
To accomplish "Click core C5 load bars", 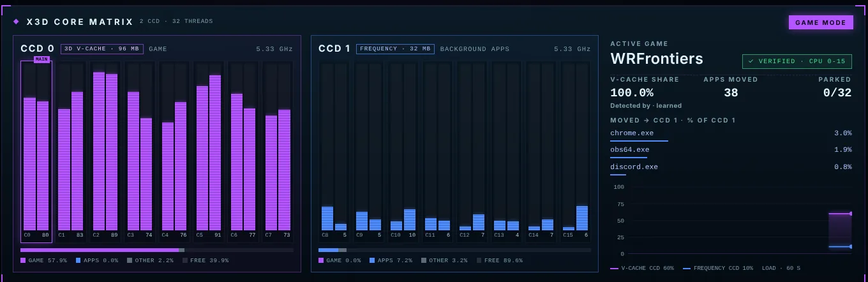I will [209, 152].
